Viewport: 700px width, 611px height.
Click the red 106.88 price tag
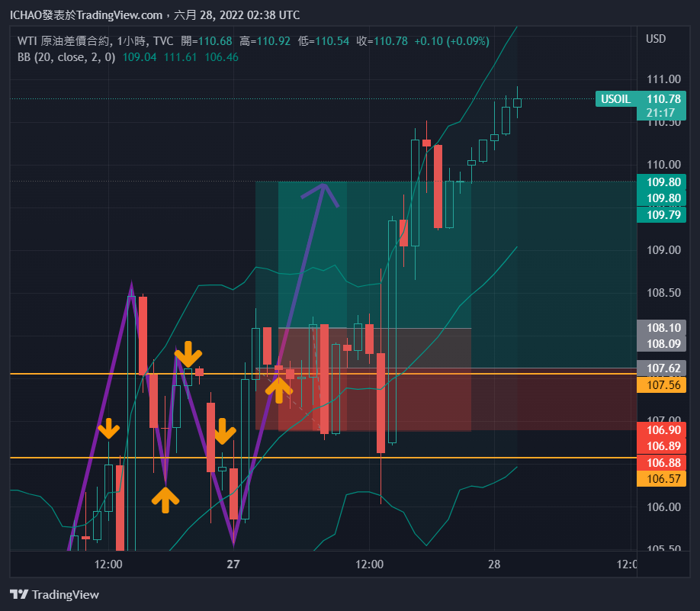pyautogui.click(x=663, y=462)
